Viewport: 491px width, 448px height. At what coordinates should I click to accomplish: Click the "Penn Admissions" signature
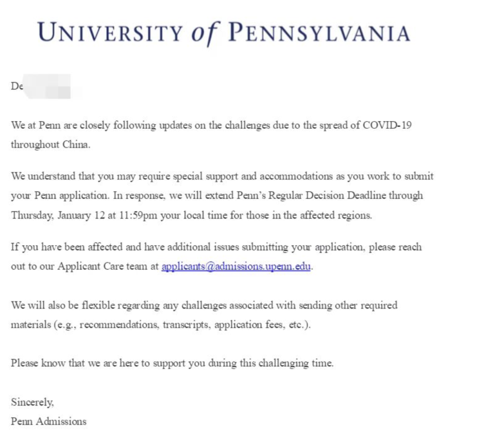pyautogui.click(x=48, y=421)
